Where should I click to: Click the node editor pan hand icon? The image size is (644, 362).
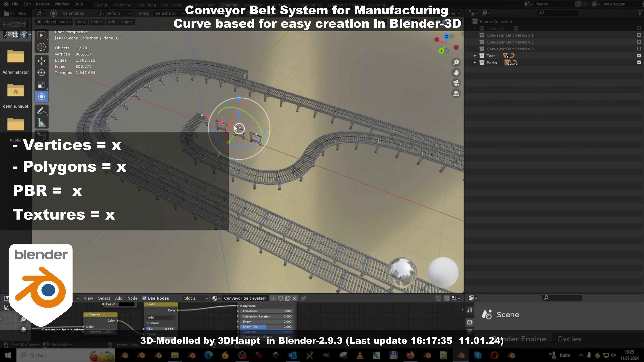point(23,329)
